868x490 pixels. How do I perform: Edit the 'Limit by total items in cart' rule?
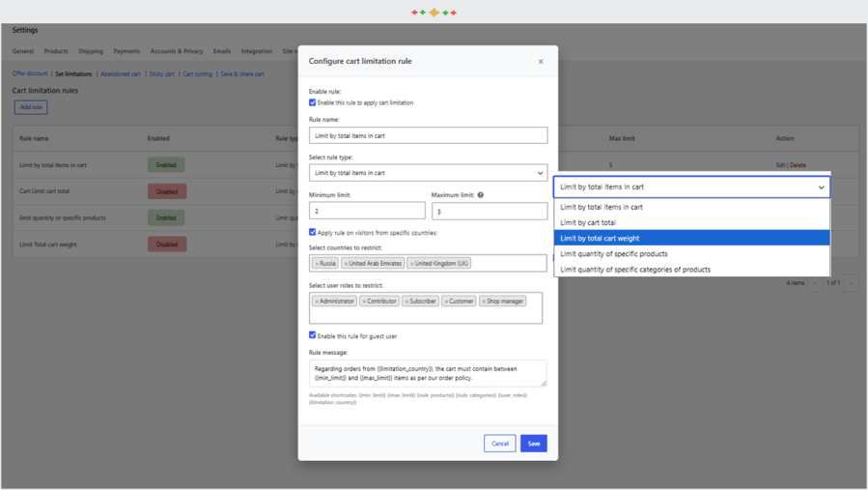(780, 165)
